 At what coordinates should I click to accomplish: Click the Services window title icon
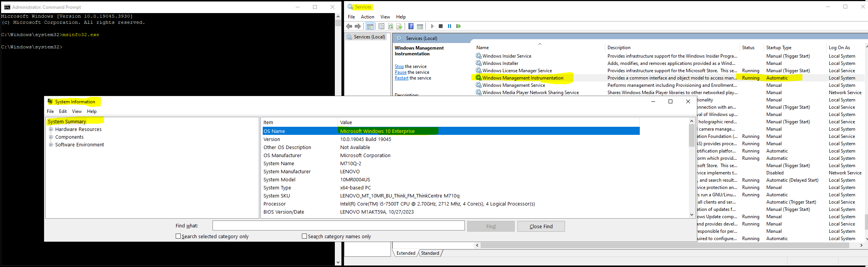pyautogui.click(x=350, y=7)
